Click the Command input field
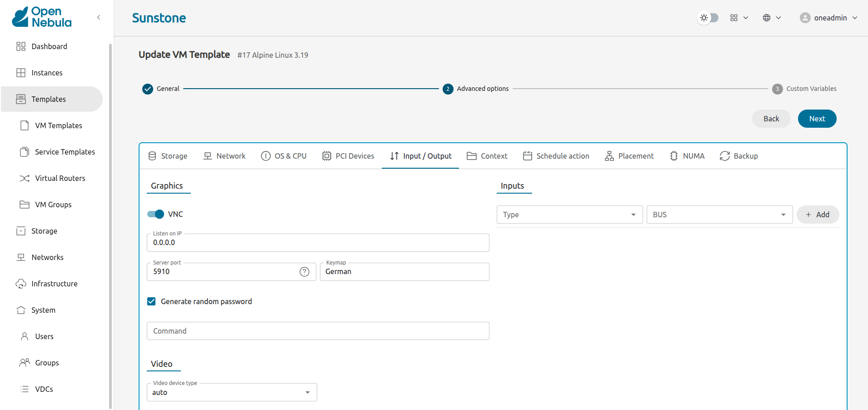868x410 pixels. pyautogui.click(x=318, y=331)
